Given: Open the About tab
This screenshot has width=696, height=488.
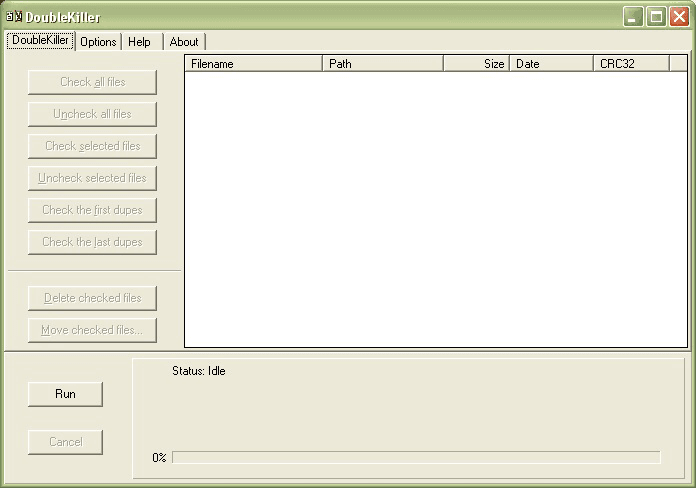Looking at the screenshot, I should [184, 42].
